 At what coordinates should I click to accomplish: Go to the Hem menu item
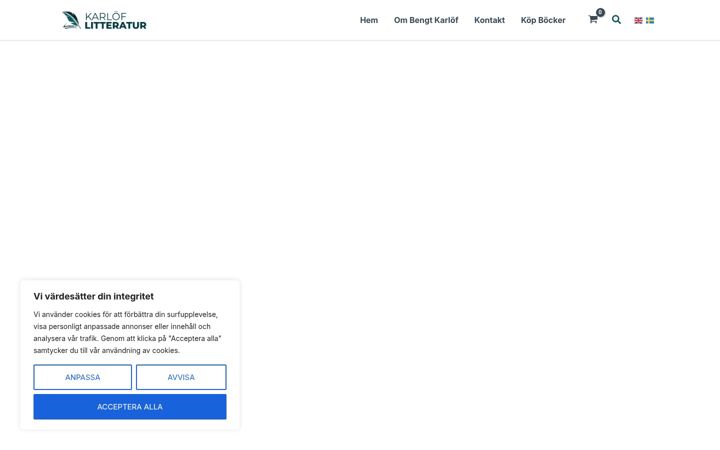pyautogui.click(x=369, y=20)
